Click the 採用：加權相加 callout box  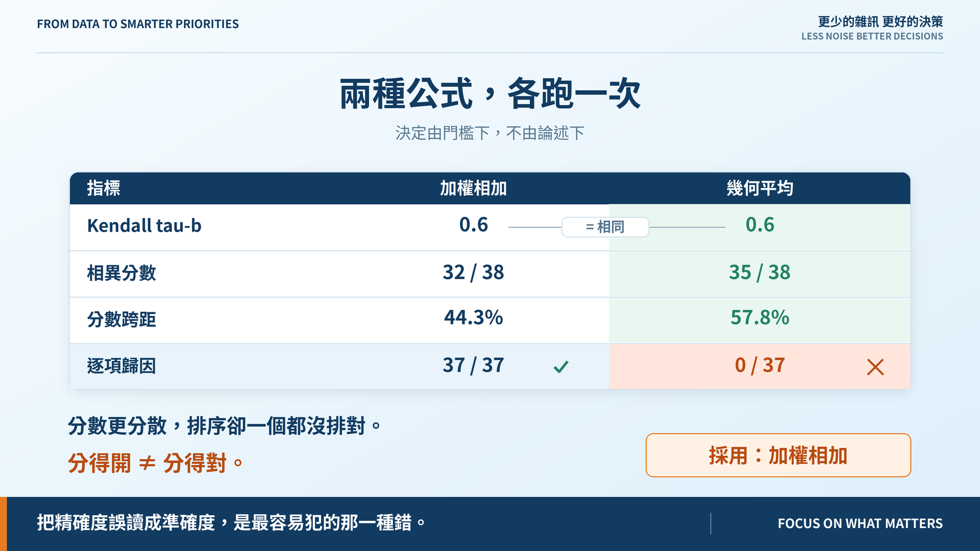[778, 455]
